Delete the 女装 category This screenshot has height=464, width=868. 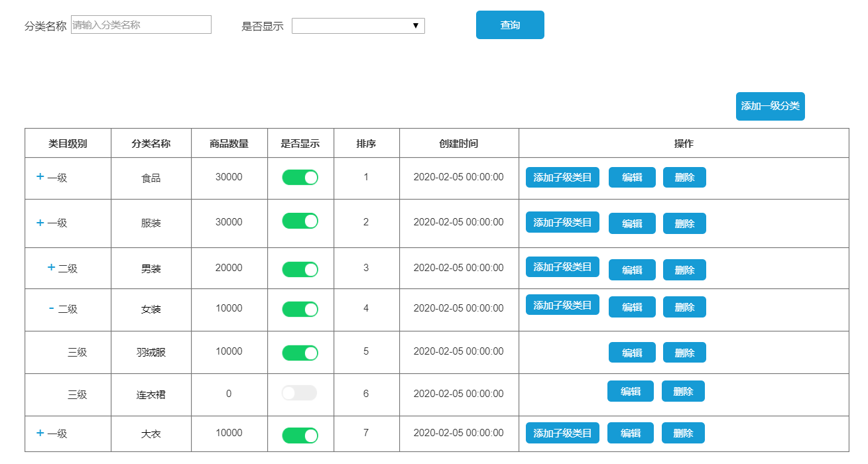(684, 307)
